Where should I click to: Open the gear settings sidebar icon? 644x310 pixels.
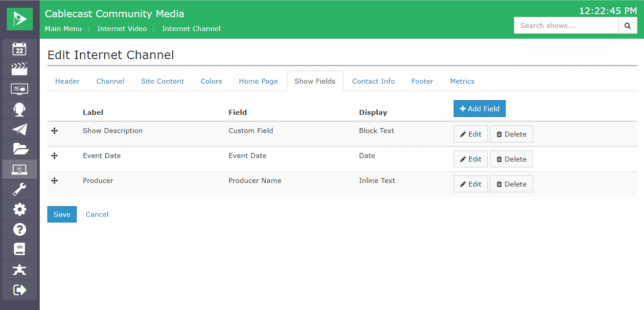(20, 209)
